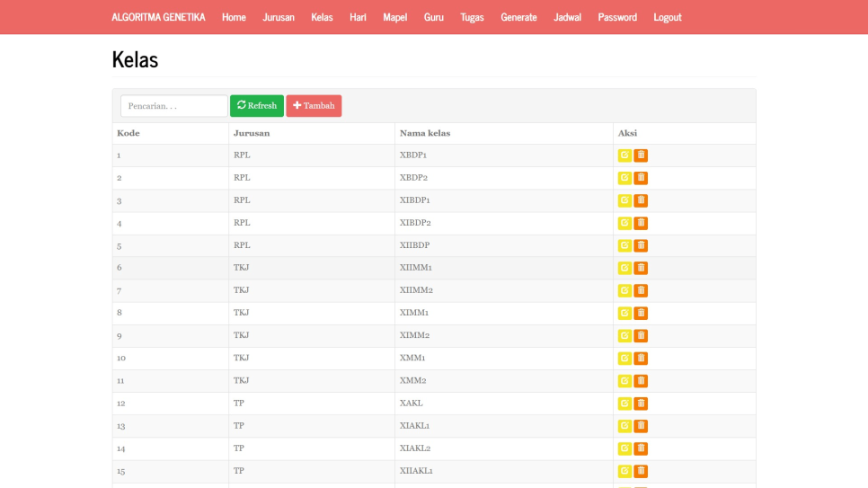Open edit for class XIIMM1
This screenshot has height=488, width=868.
pos(624,268)
